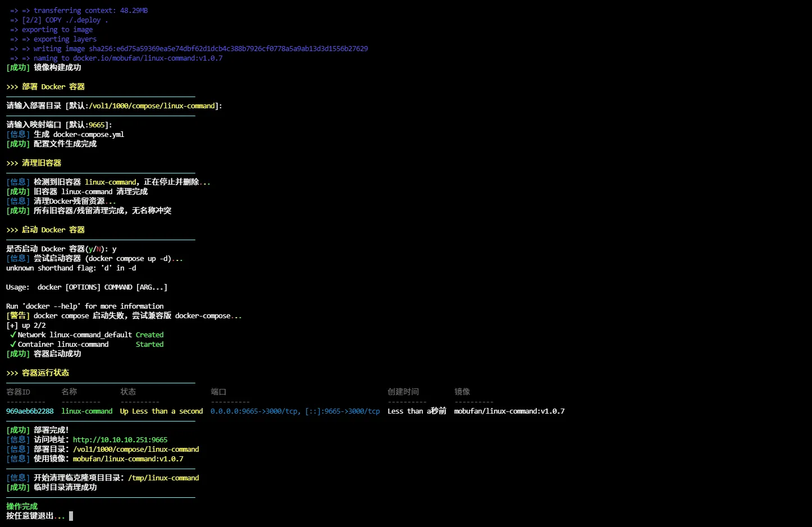The image size is (812, 527).
Task: Click the /tmp/linux-command temp directory path
Action: 163,478
